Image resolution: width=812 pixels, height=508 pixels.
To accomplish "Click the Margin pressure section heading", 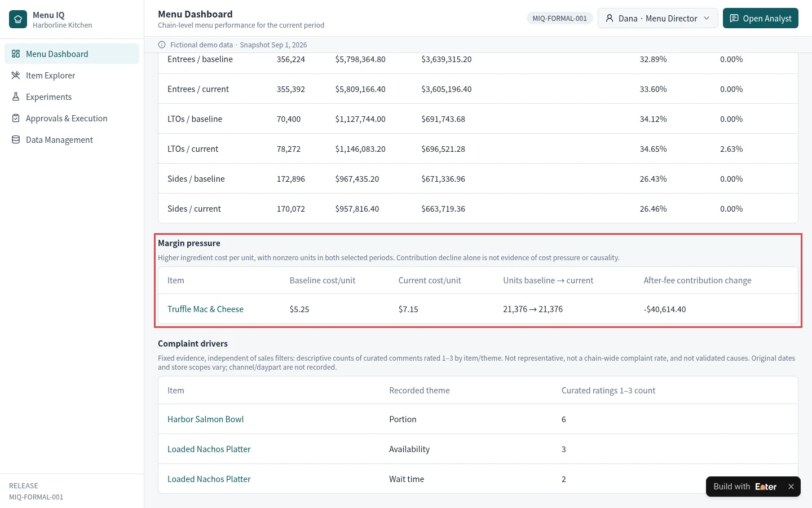I will pyautogui.click(x=189, y=243).
